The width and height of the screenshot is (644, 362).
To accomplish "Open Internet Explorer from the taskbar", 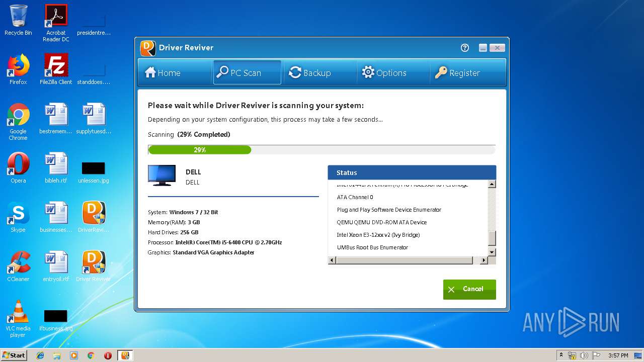I will click(x=40, y=355).
